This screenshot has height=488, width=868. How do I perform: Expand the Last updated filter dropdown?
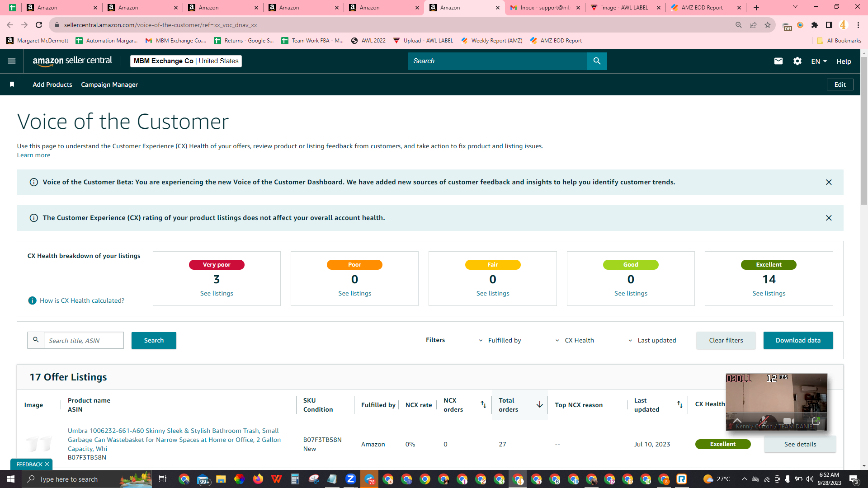click(x=652, y=340)
